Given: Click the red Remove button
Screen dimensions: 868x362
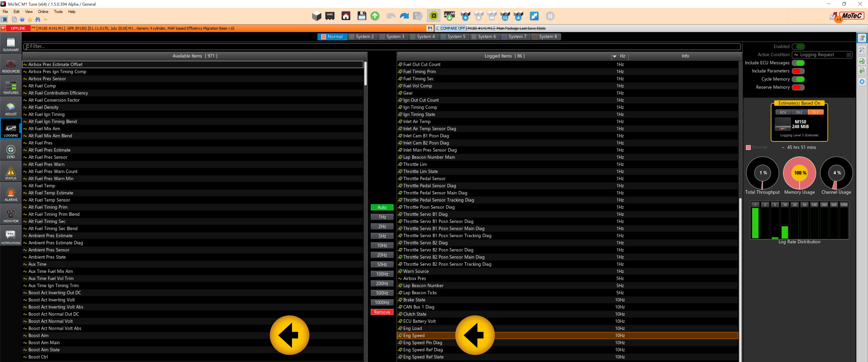Looking at the screenshot, I should point(382,312).
